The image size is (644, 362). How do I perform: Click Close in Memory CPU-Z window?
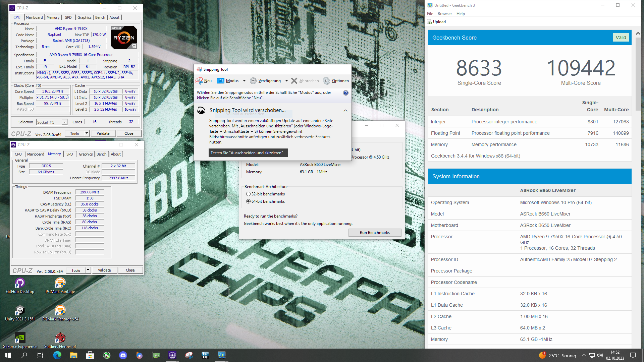click(x=130, y=270)
